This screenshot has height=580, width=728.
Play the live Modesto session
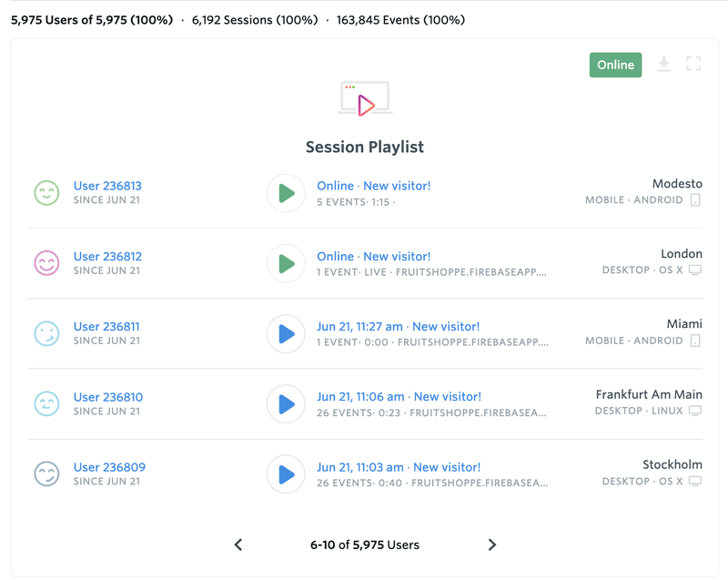[x=286, y=193]
